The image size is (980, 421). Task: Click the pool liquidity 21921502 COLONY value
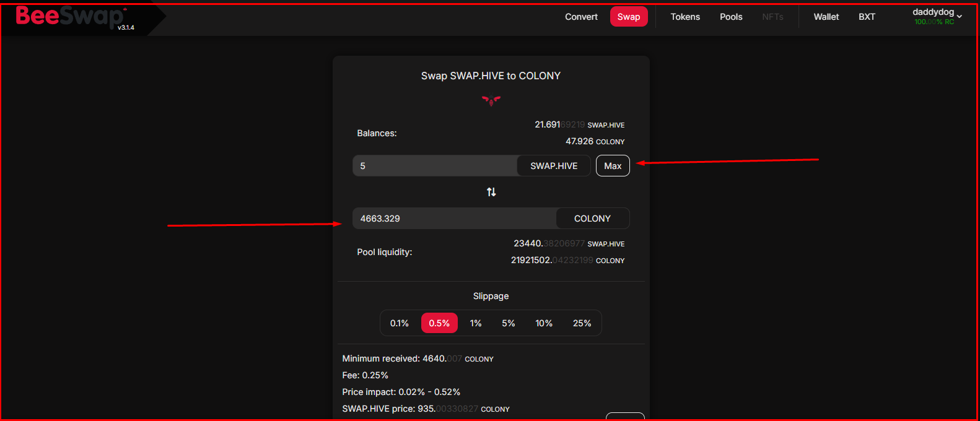568,260
